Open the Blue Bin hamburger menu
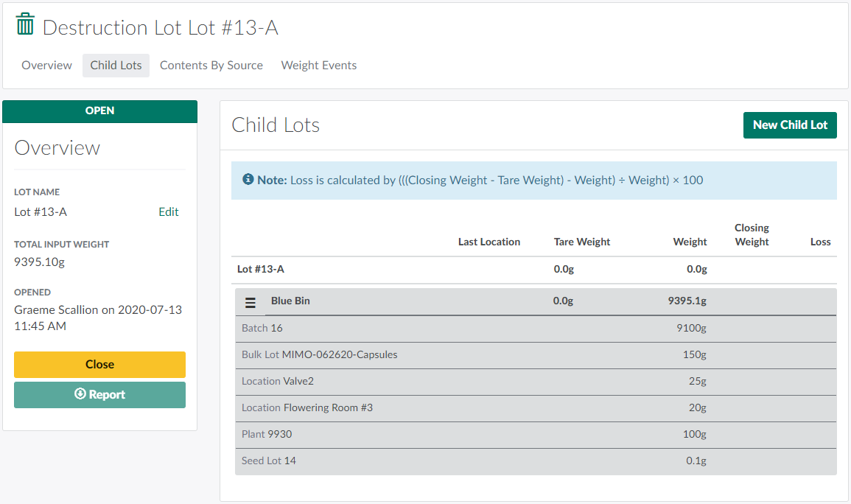Viewport: 851px width, 504px height. pos(250,302)
